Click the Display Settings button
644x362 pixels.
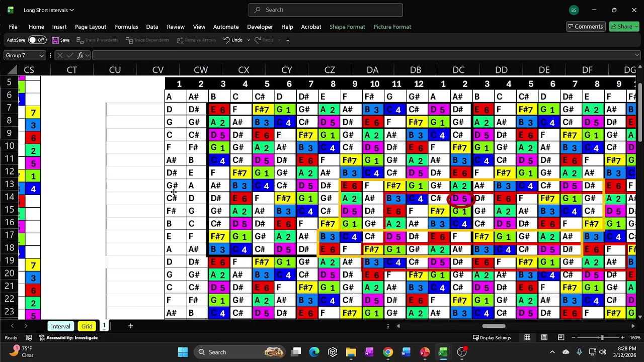click(492, 338)
